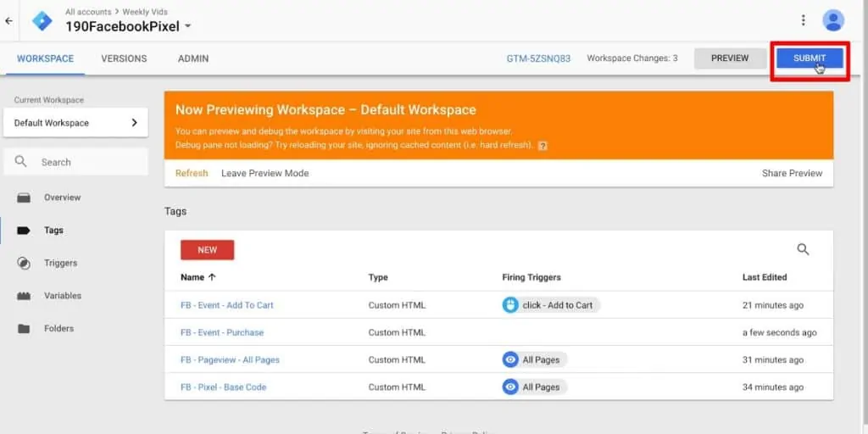Click the Type column header

point(378,277)
